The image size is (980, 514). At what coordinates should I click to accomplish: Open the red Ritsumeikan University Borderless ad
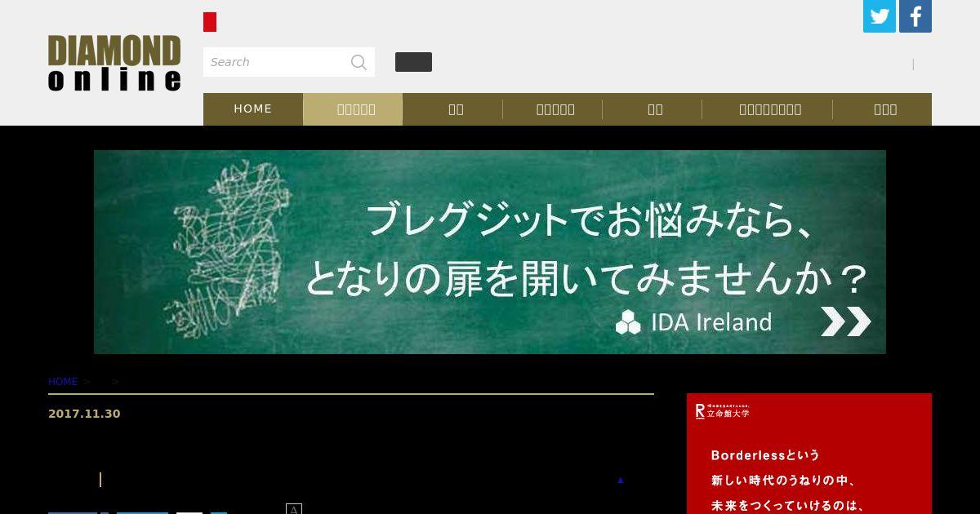(809, 454)
